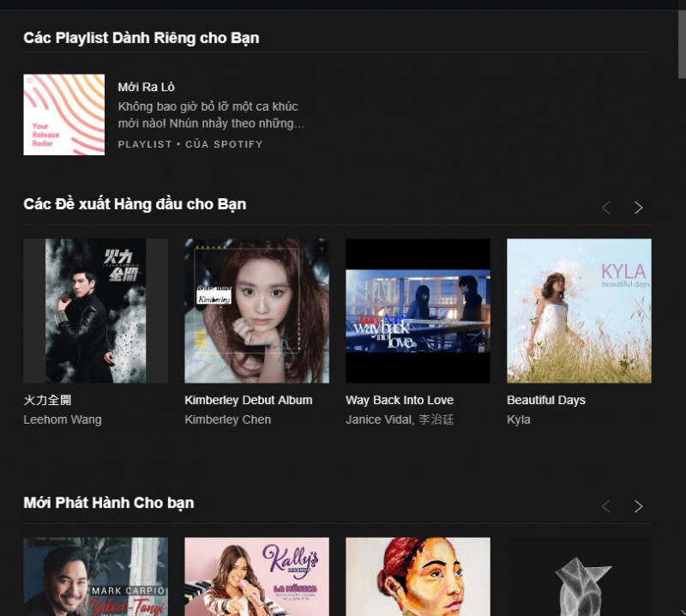The height and width of the screenshot is (616, 686).
Task: Open the painted red-haired woman album cover
Action: [x=418, y=577]
